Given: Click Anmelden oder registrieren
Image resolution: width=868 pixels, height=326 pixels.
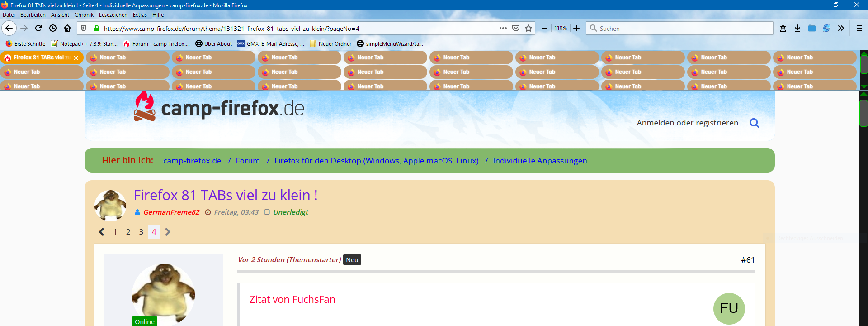Looking at the screenshot, I should (x=687, y=123).
